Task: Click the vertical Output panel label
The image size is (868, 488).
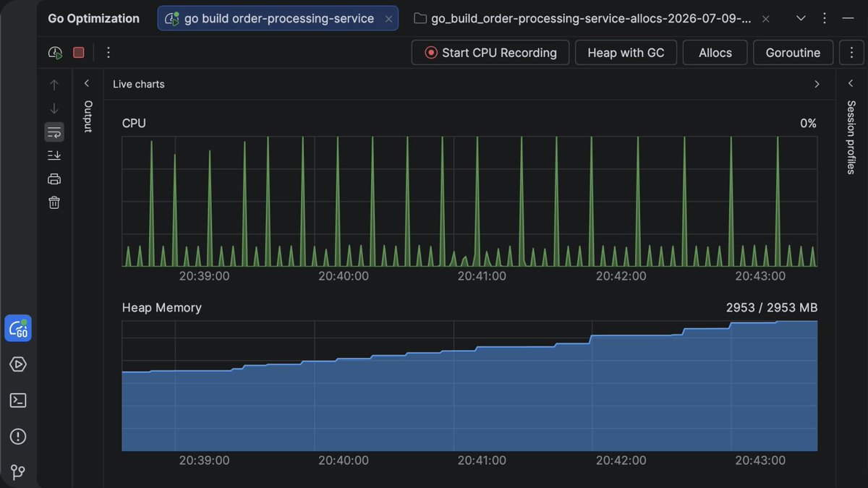Action: pyautogui.click(x=88, y=116)
